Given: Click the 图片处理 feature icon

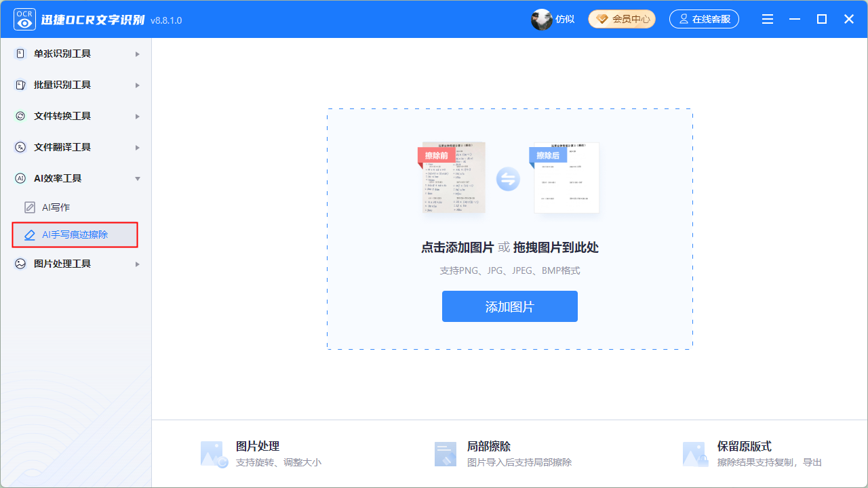Looking at the screenshot, I should click(214, 453).
